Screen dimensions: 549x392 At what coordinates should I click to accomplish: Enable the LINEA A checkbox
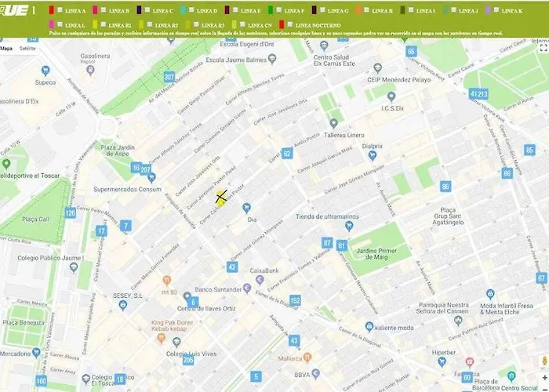point(60,10)
